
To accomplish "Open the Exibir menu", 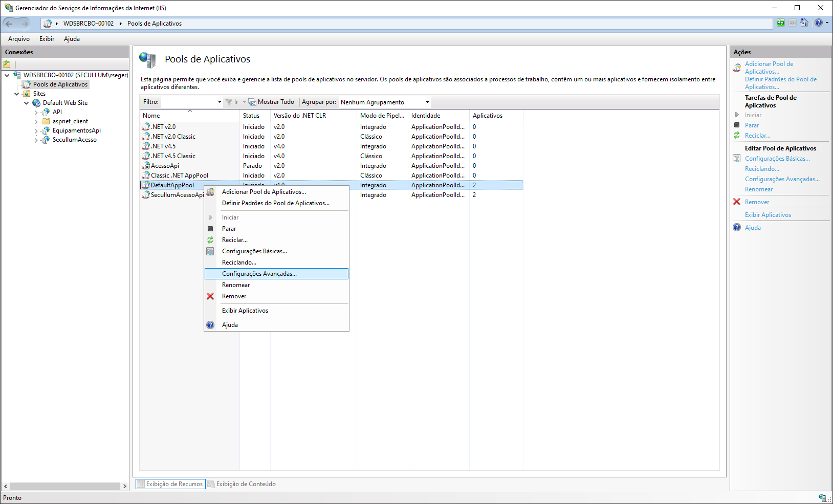I will (47, 39).
